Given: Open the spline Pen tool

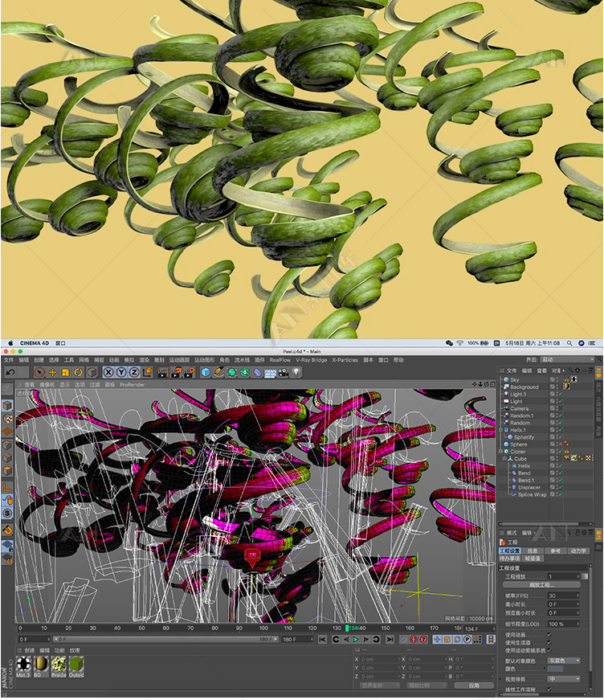Looking at the screenshot, I should pos(218,372).
